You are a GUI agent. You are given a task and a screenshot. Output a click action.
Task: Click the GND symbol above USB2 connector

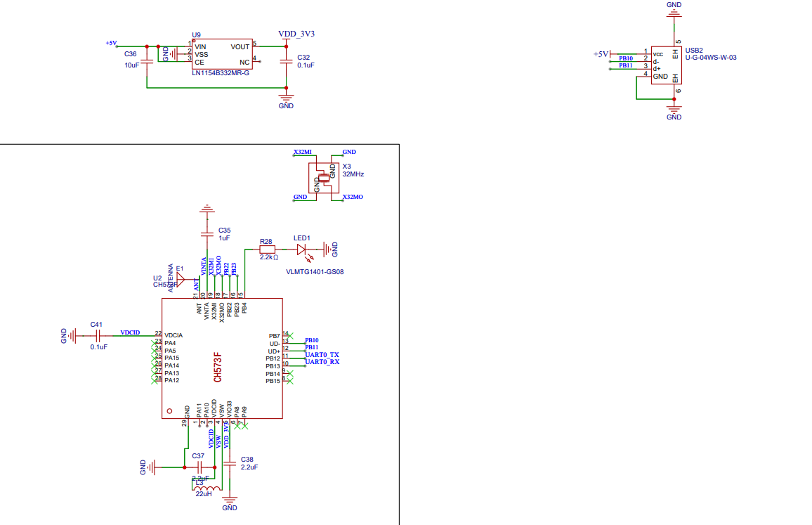tap(674, 9)
